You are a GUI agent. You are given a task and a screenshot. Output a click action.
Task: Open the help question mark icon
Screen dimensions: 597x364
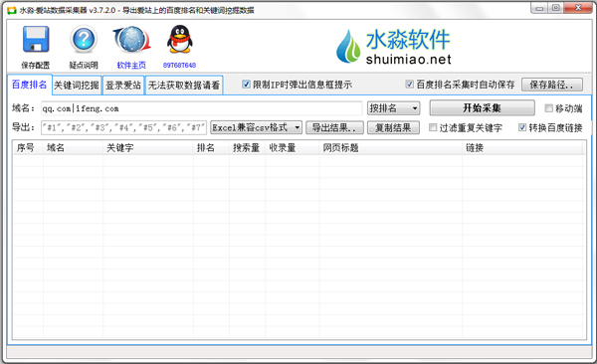click(x=84, y=39)
